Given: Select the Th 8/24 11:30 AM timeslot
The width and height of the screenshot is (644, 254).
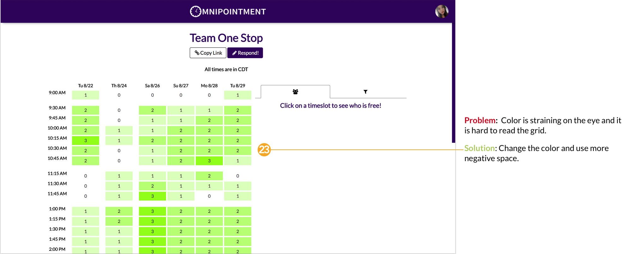Looking at the screenshot, I should [119, 186].
